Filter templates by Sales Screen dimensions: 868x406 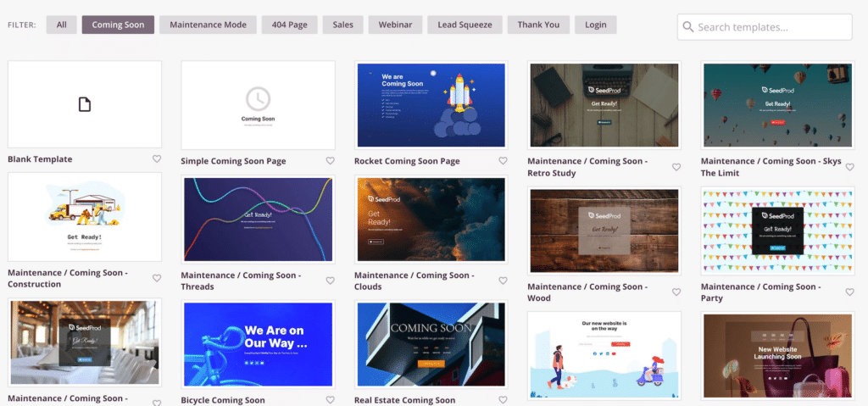click(x=342, y=25)
